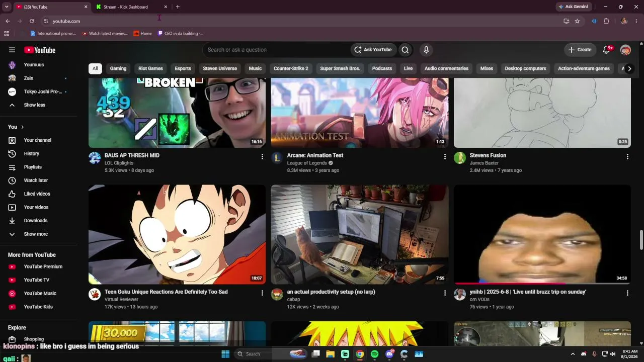Switch to Stream - Kick Dashboard tab
The height and width of the screenshot is (362, 644).
click(x=131, y=7)
